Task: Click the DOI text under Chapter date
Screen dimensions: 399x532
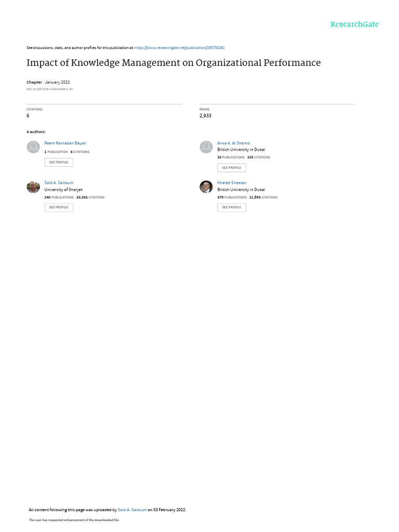Action: (x=49, y=89)
